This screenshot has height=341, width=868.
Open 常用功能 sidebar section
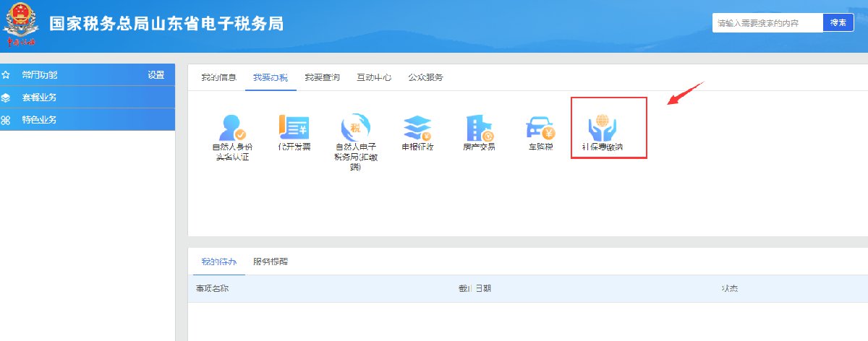(88, 75)
